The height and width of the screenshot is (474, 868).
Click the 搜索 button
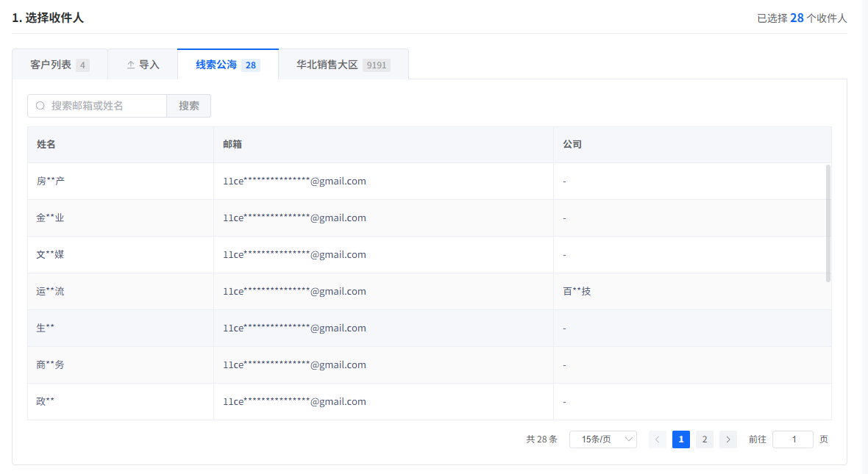click(189, 106)
